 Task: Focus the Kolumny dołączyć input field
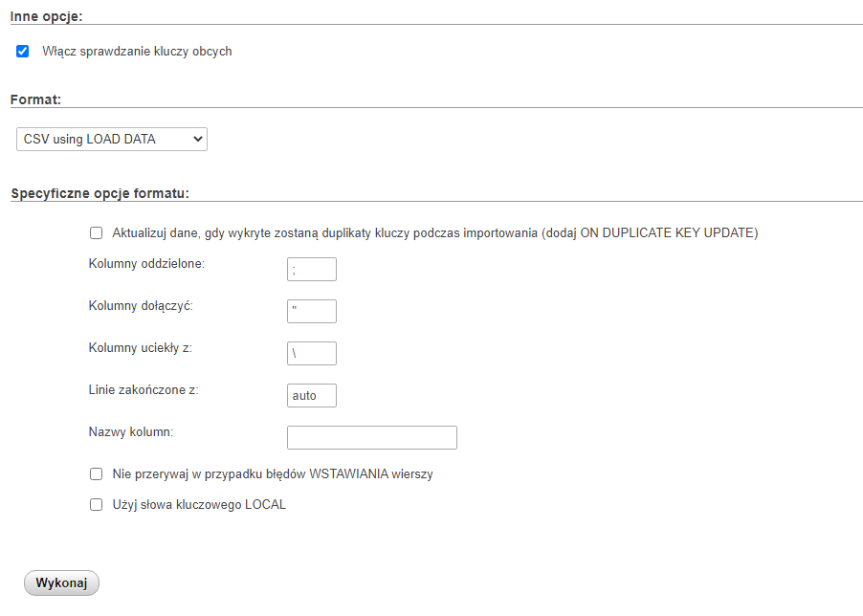pos(312,311)
